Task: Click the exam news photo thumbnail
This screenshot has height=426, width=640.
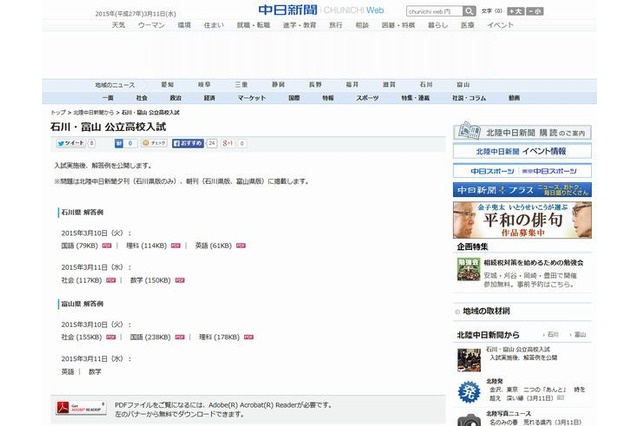Action: (x=469, y=360)
